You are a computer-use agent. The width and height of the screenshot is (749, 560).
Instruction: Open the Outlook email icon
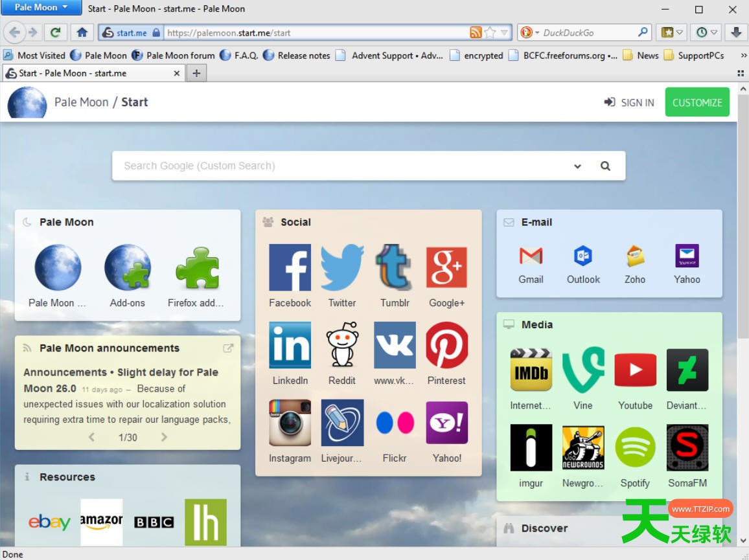pyautogui.click(x=582, y=256)
